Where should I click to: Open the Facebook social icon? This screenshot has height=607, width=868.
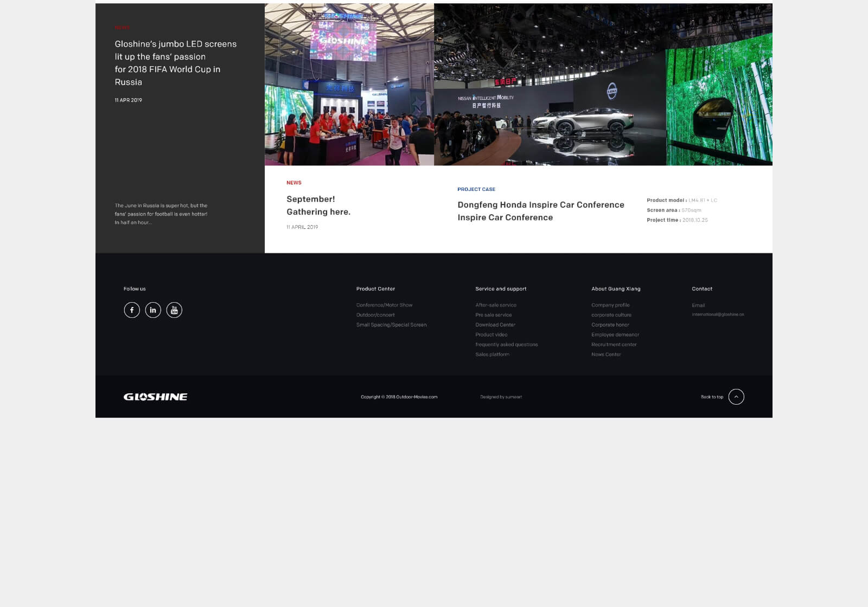(132, 310)
